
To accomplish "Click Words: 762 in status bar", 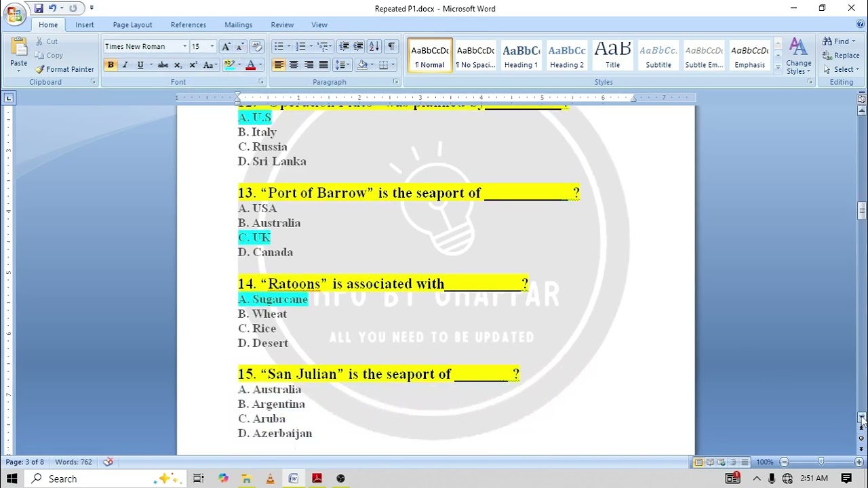I will (x=73, y=462).
